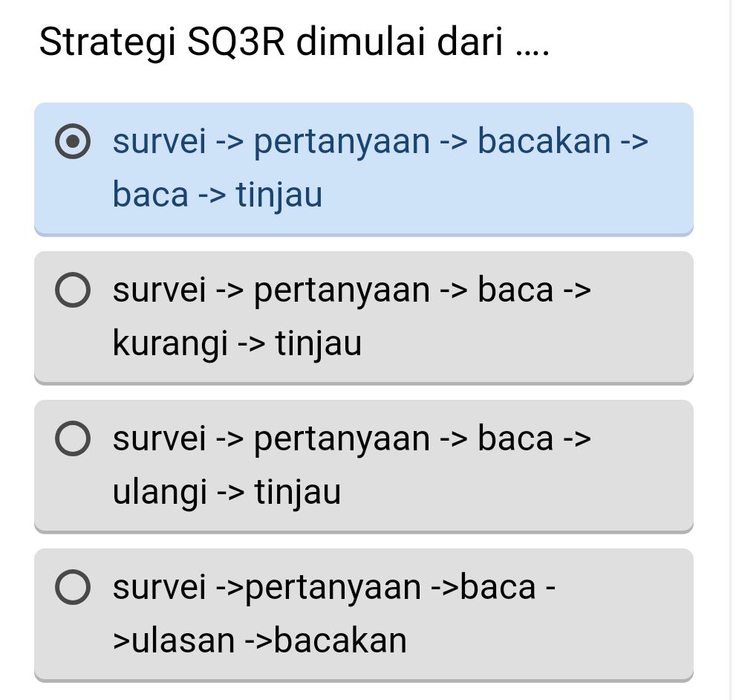Click the filled radio indicator on the highlighted answer
Image resolution: width=736 pixels, height=700 pixels.
click(x=74, y=141)
